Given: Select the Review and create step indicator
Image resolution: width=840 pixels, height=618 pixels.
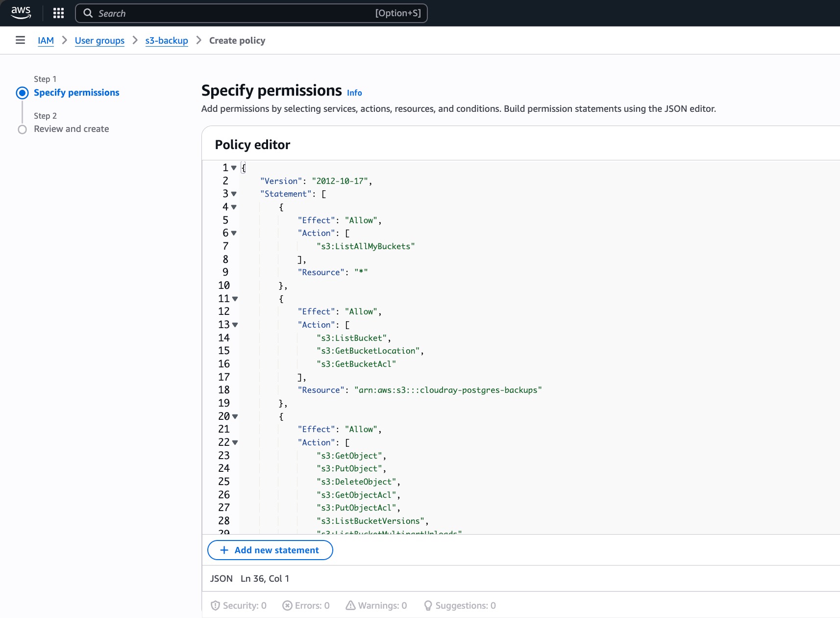Looking at the screenshot, I should 23,129.
